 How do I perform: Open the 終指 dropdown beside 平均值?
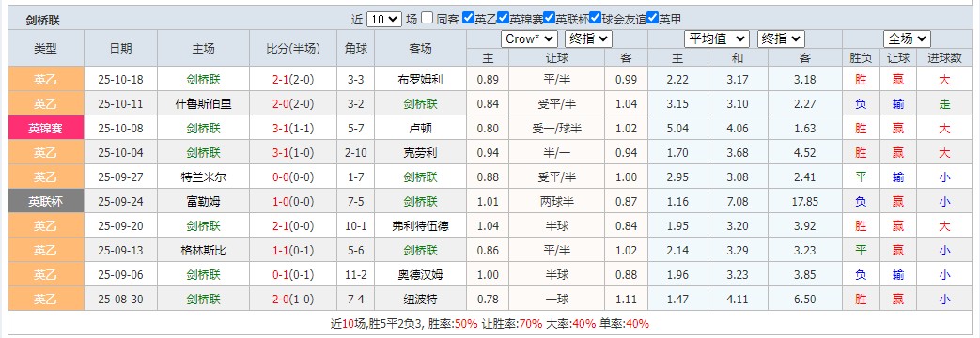[781, 38]
